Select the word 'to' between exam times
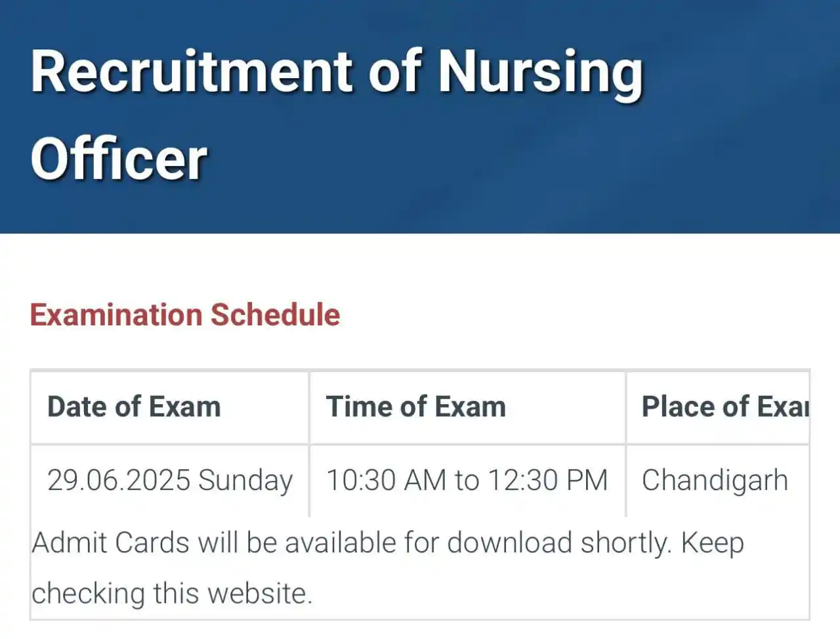This screenshot has width=840, height=639. coord(467,481)
